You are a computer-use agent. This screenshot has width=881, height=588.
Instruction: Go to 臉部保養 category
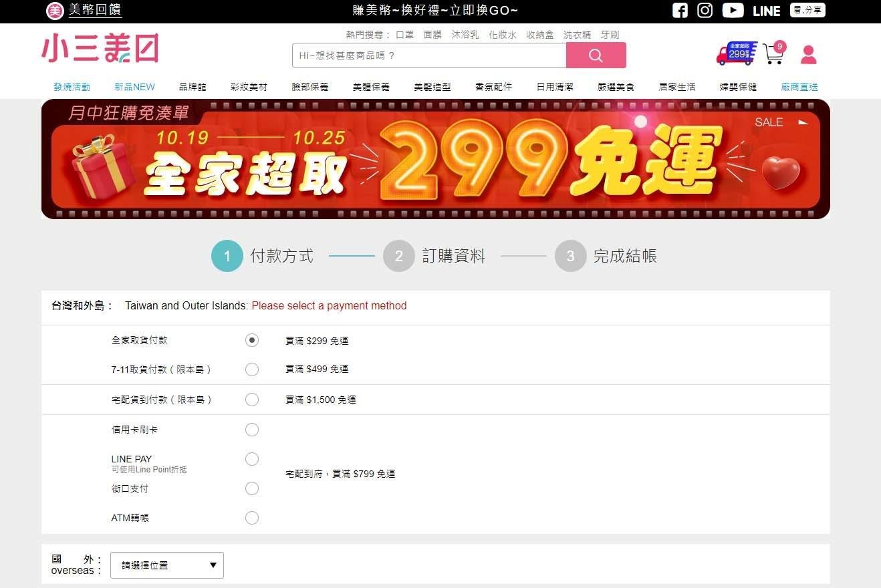coord(310,87)
